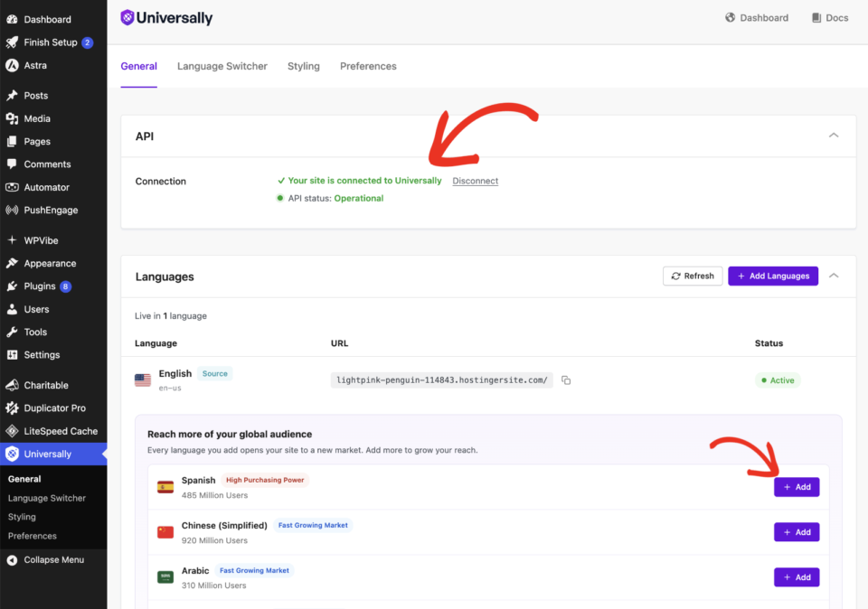Click the Comments speech bubble icon
The height and width of the screenshot is (609, 868).
[x=12, y=164]
